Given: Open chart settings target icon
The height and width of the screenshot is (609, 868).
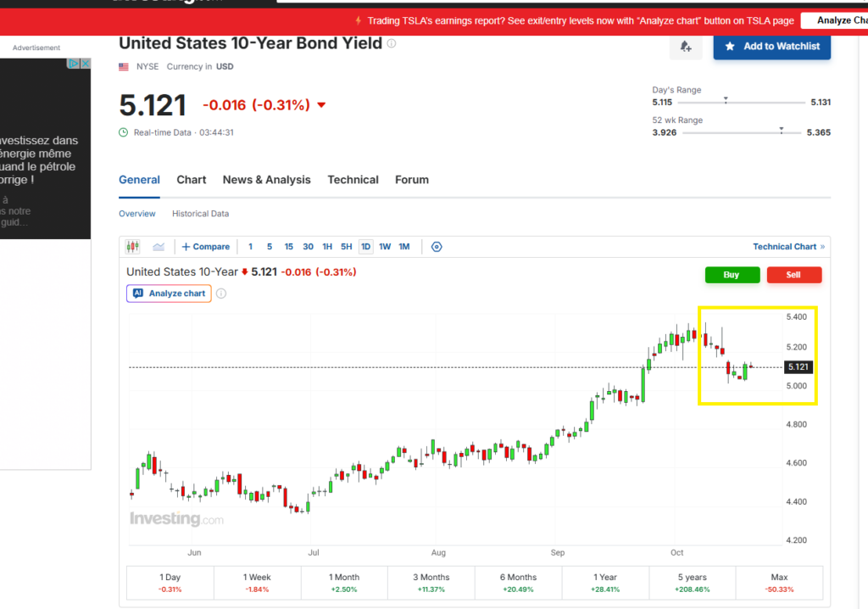Looking at the screenshot, I should [437, 247].
